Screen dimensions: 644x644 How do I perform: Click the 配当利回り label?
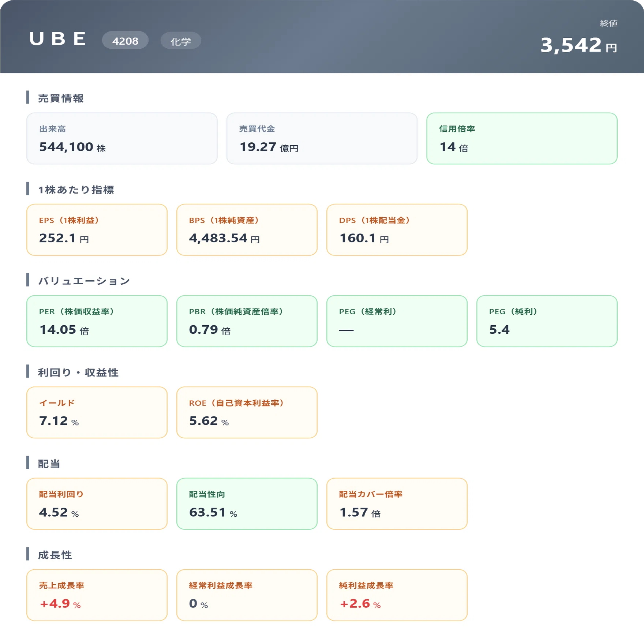[61, 494]
